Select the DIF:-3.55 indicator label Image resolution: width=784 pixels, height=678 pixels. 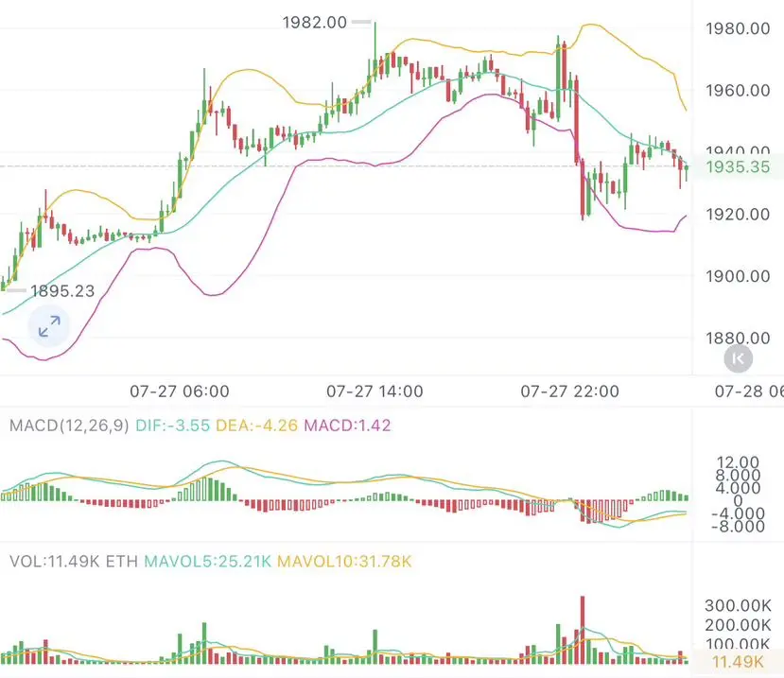(x=172, y=426)
